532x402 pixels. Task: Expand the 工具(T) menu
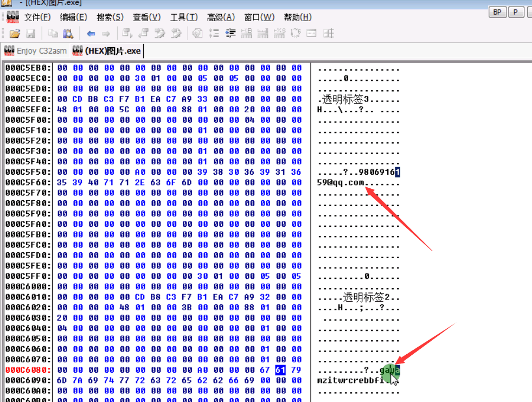184,17
